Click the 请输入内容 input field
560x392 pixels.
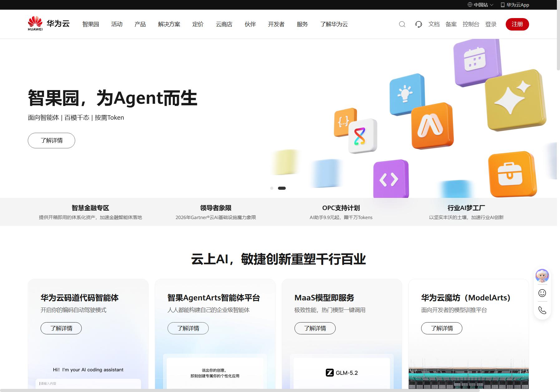[x=88, y=384]
